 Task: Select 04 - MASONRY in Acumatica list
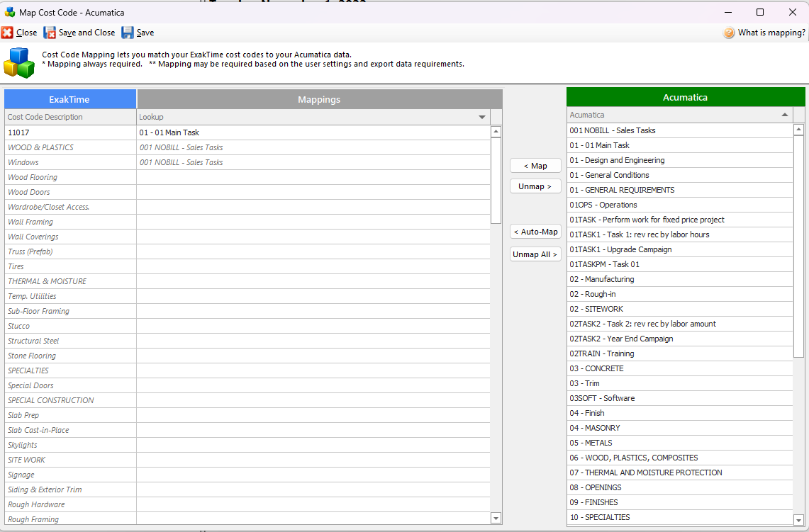point(680,428)
